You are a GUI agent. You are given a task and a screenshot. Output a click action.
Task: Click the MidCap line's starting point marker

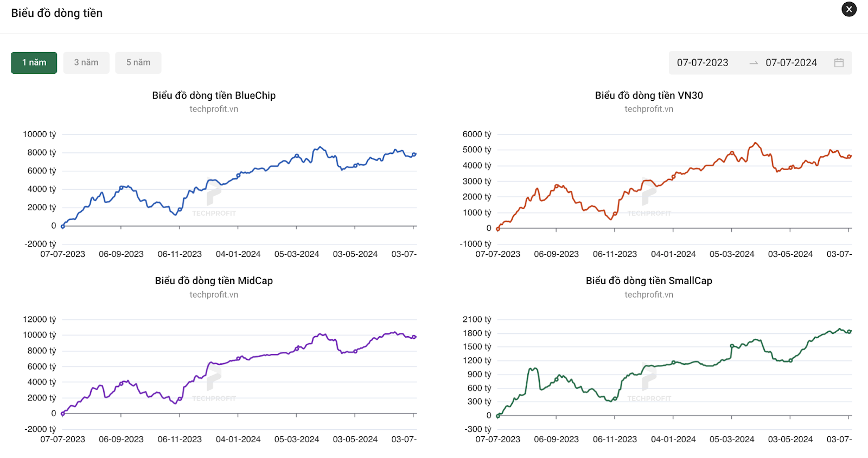pyautogui.click(x=63, y=414)
